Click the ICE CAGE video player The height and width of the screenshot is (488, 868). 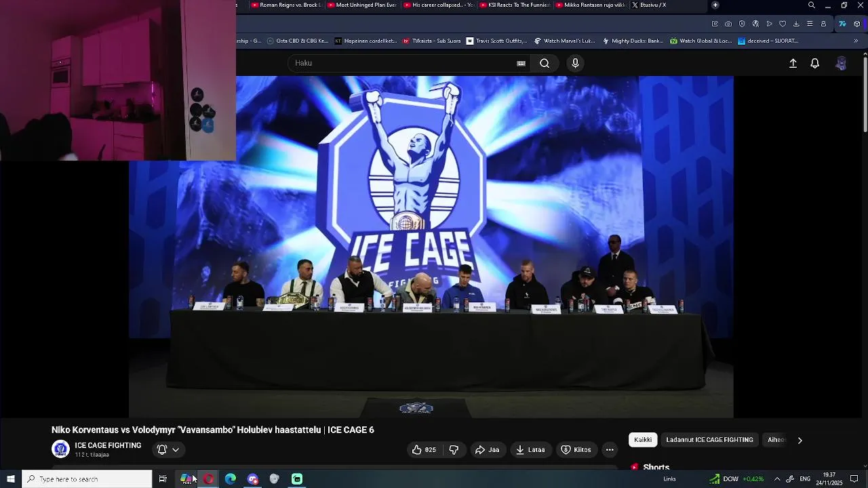pyautogui.click(x=431, y=247)
